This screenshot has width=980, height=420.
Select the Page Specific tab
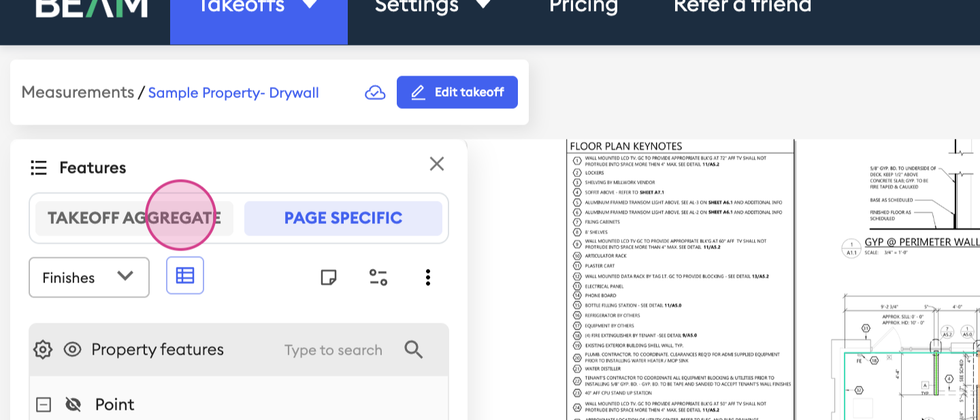click(343, 219)
